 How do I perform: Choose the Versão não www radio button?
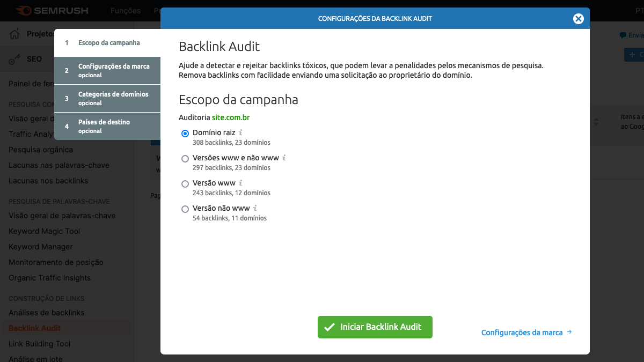(x=185, y=209)
